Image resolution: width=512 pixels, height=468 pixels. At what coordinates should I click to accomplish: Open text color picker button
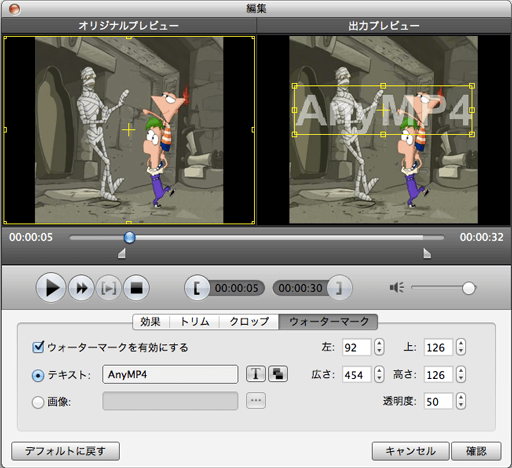(x=278, y=374)
